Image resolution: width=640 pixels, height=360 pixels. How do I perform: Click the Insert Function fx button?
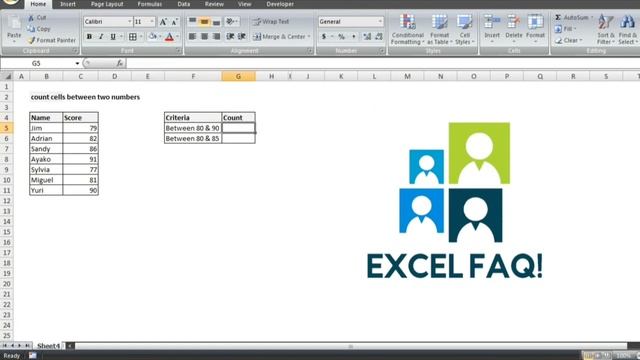coord(119,63)
